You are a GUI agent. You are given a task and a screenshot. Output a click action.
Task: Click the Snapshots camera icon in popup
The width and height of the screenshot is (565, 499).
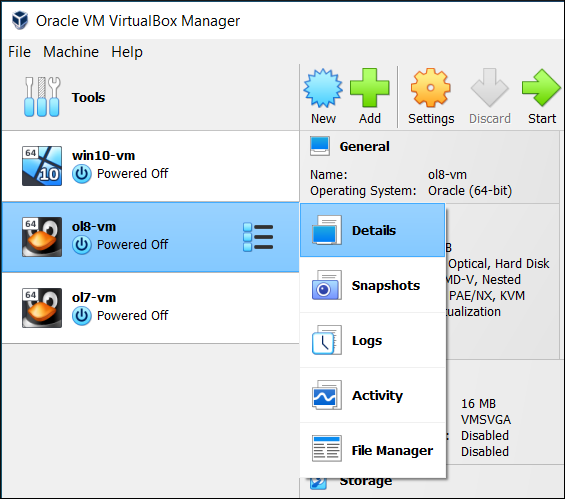click(326, 285)
